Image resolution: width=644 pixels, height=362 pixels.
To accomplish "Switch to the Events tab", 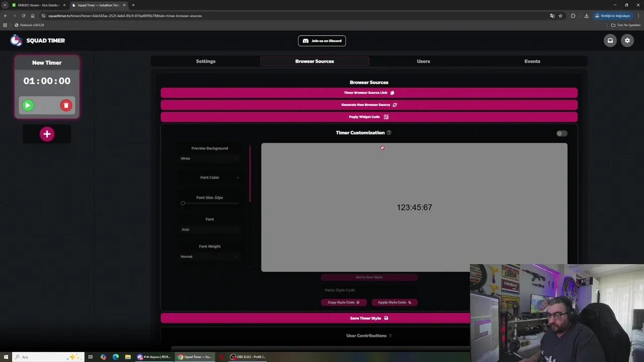I will click(x=532, y=61).
